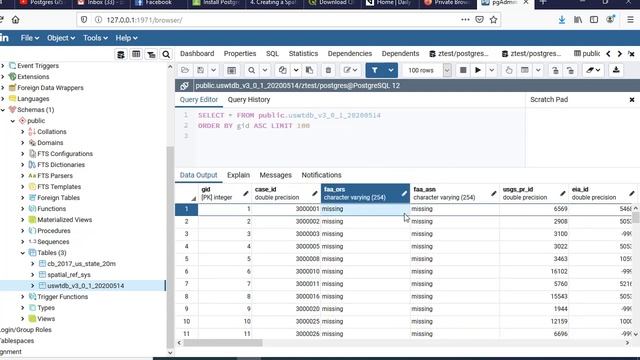Open the File menu
Viewport: 640px width, 360px height.
click(30, 38)
